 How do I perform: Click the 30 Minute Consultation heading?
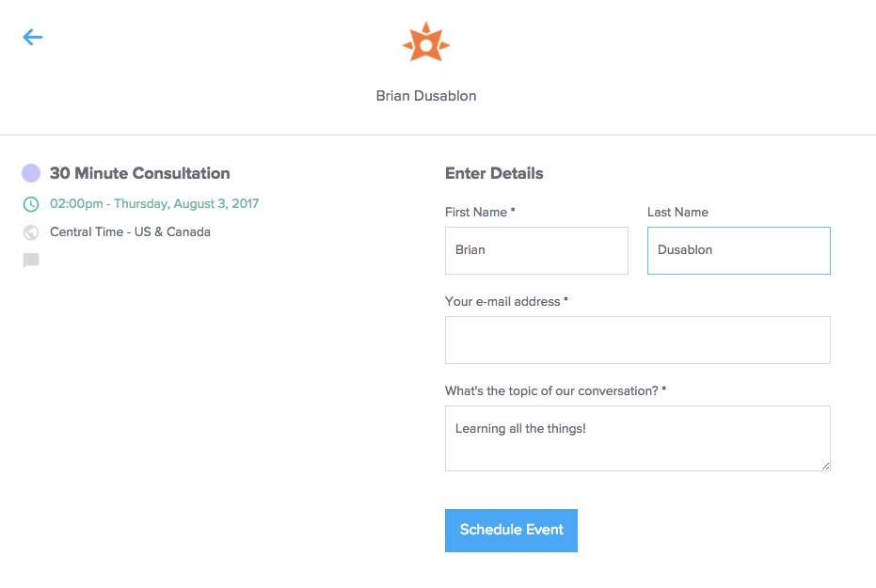coord(139,173)
